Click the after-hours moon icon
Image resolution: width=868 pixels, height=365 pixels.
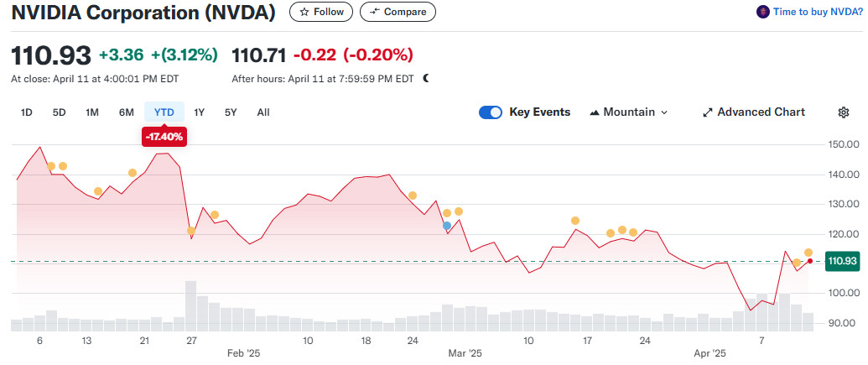coord(426,79)
